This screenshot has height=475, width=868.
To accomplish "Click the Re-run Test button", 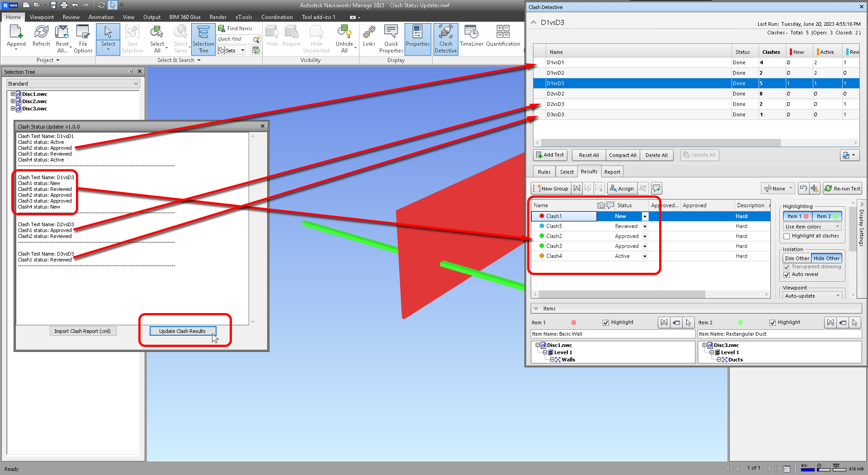I will pyautogui.click(x=843, y=188).
